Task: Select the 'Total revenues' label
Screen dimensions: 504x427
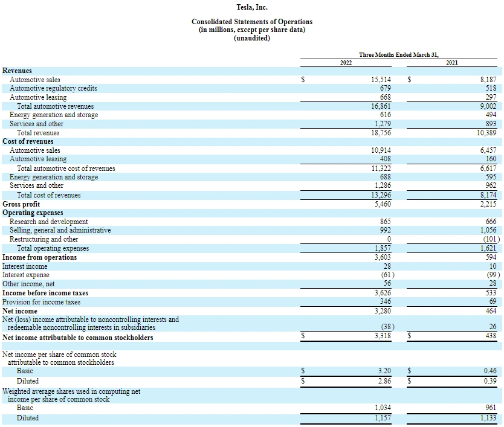Action: click(x=38, y=133)
